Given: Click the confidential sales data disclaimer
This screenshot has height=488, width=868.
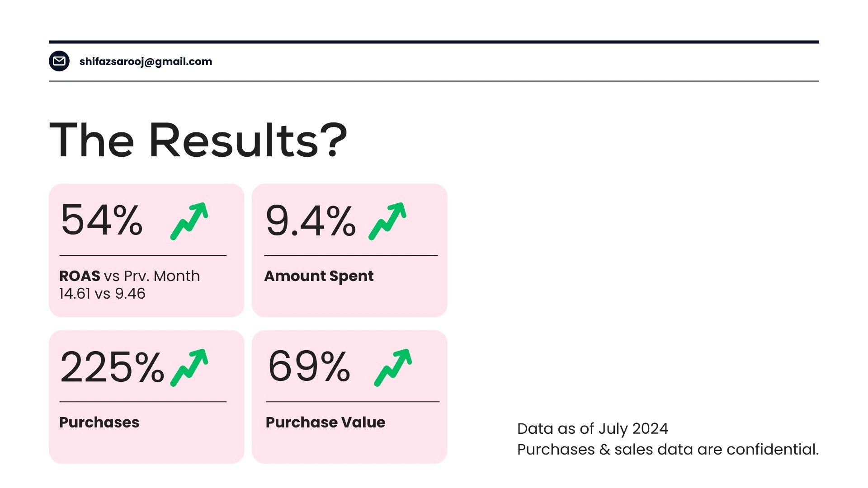Looking at the screenshot, I should [668, 450].
